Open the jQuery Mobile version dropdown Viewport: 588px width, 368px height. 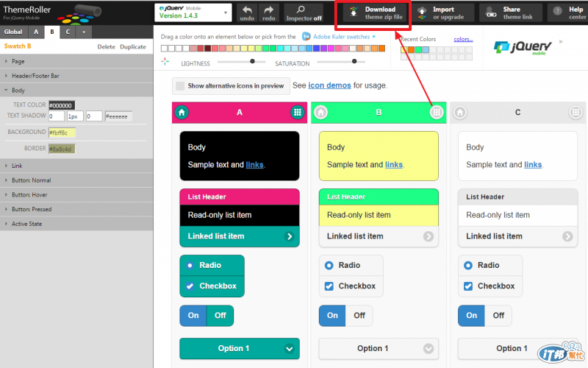193,13
